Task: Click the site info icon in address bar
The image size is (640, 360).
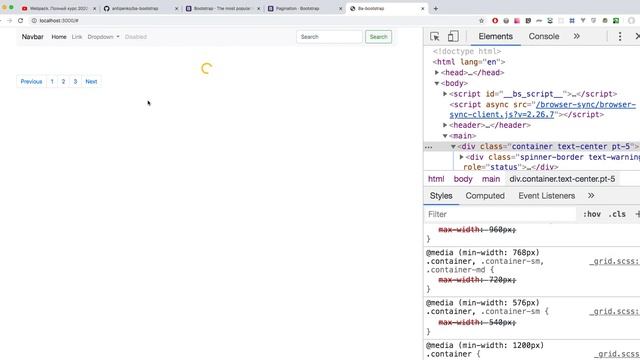Action: 34,20
